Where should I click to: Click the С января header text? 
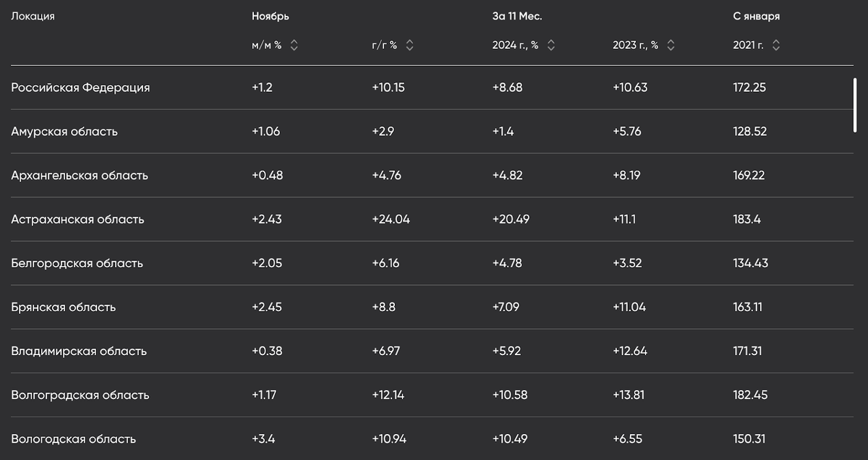tap(756, 16)
